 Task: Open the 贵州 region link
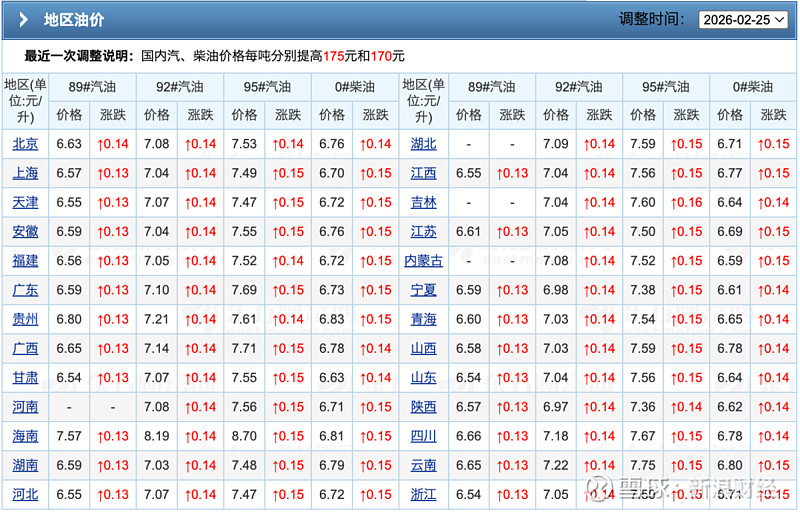pyautogui.click(x=25, y=319)
